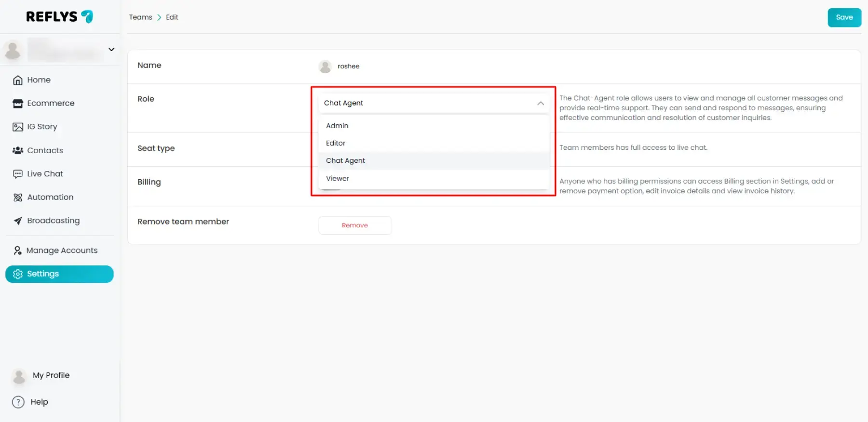
Task: Select Chat Agent in the role list
Action: 345,161
